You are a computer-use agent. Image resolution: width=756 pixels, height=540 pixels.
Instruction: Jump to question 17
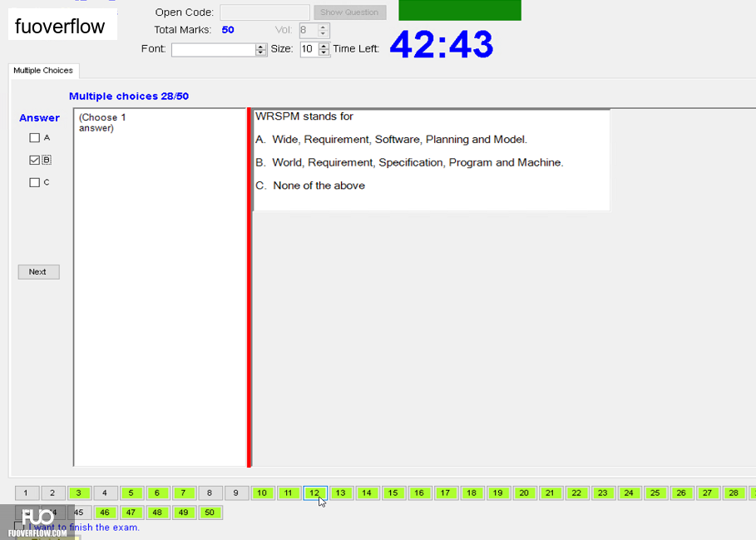446,493
